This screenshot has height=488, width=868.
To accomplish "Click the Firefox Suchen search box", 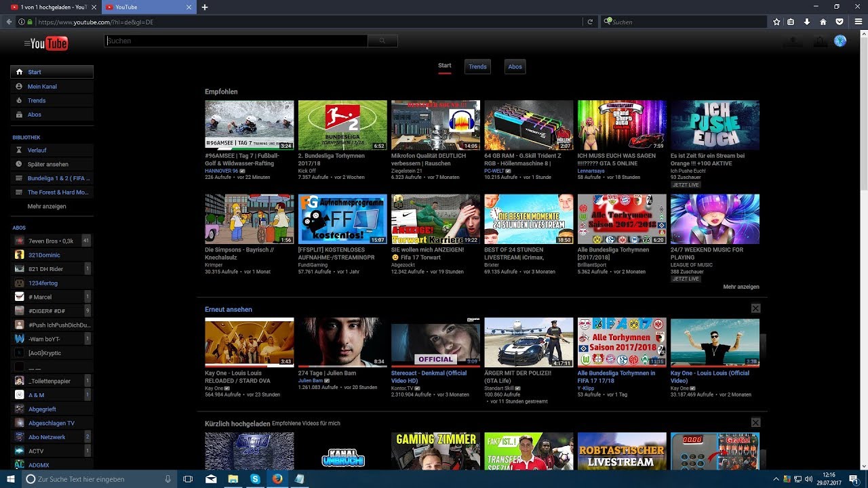I will coord(684,22).
